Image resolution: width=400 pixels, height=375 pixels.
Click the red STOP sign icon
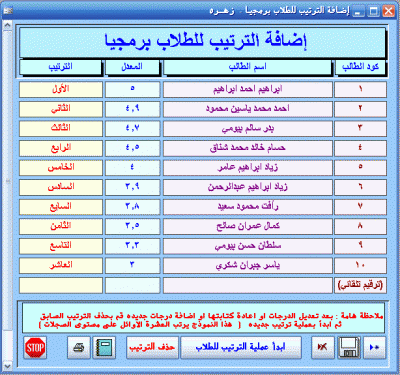[x=35, y=348]
